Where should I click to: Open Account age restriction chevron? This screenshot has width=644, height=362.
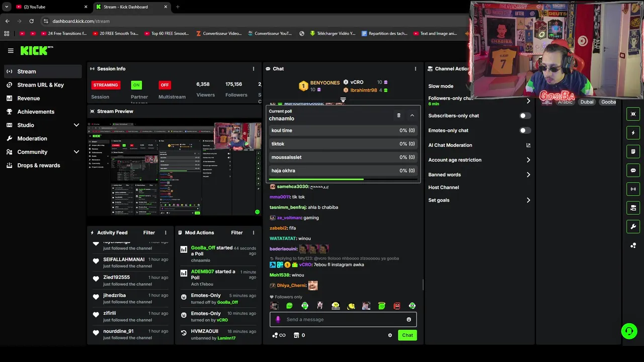tap(528, 160)
